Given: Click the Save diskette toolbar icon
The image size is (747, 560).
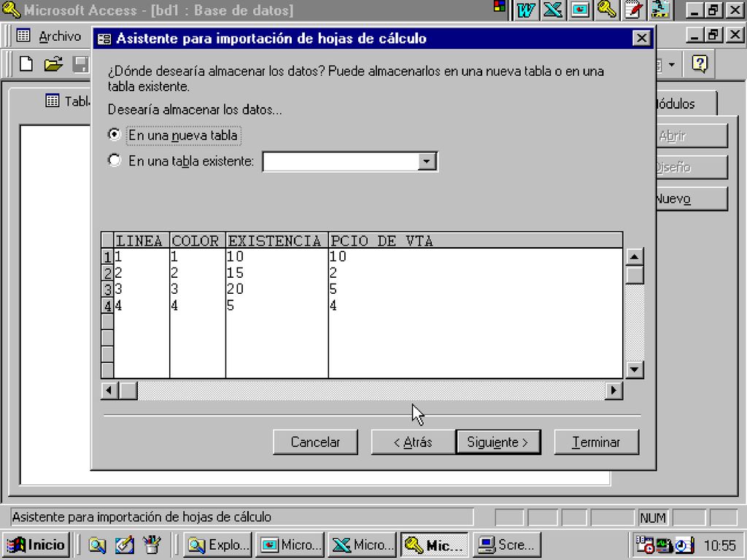Looking at the screenshot, I should pos(80,64).
